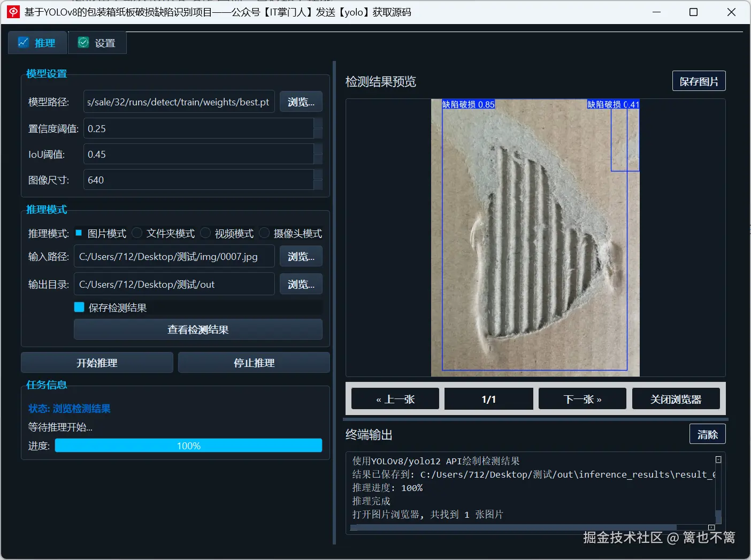
Task: Toggle the 保存检测结果 checkbox
Action: tap(79, 307)
